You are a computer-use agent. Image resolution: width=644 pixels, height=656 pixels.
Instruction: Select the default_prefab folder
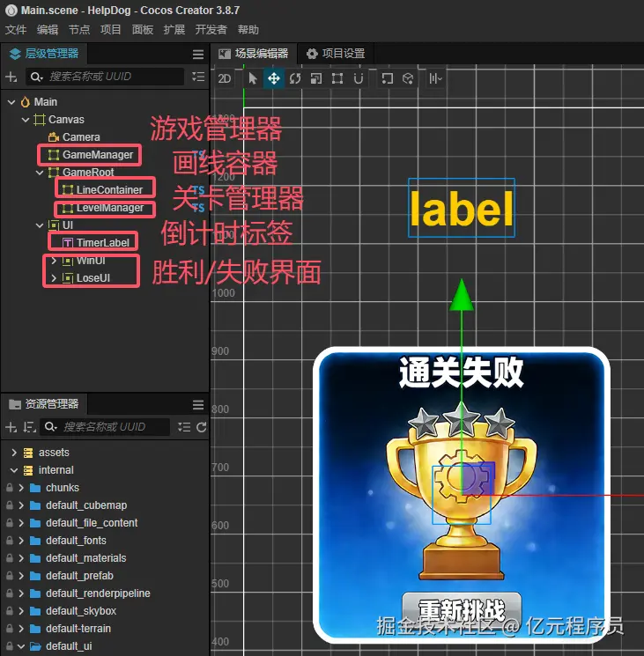coord(79,576)
